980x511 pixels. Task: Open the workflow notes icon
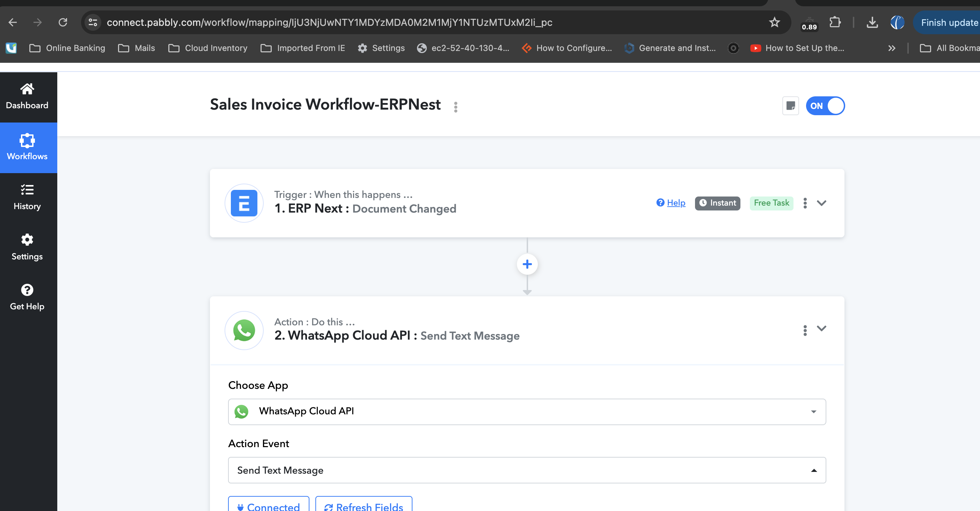tap(790, 106)
